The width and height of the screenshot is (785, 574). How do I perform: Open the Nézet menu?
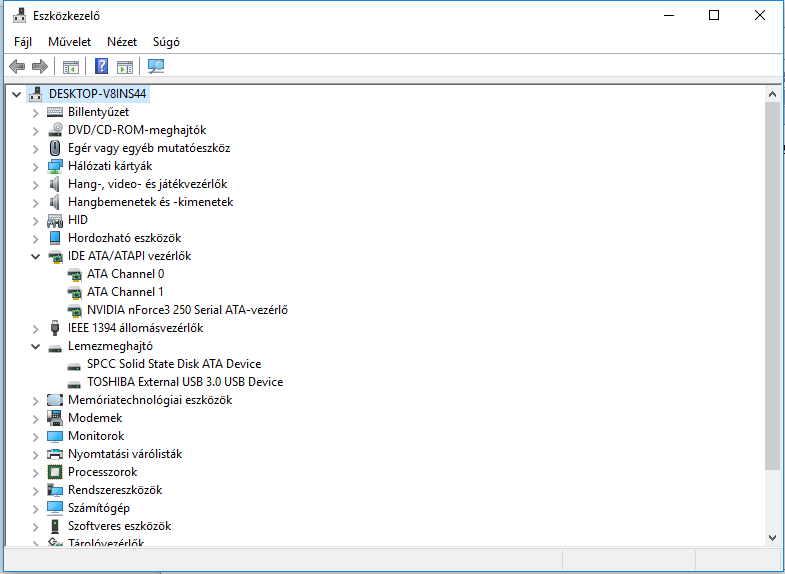tap(122, 42)
